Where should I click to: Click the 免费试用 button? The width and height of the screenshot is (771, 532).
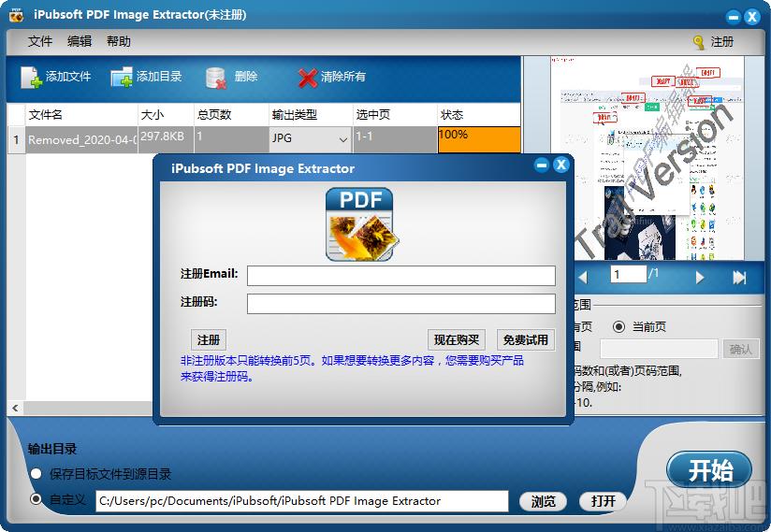click(526, 340)
